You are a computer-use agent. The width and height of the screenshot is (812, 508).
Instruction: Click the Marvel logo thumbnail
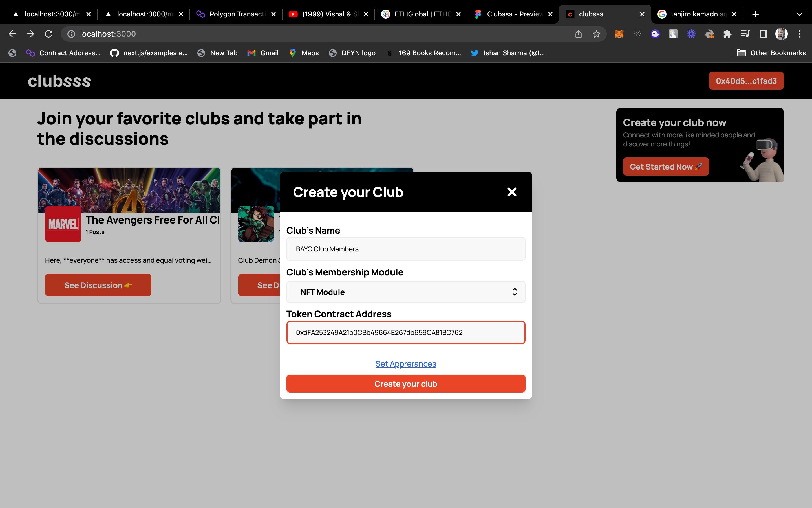pos(63,224)
